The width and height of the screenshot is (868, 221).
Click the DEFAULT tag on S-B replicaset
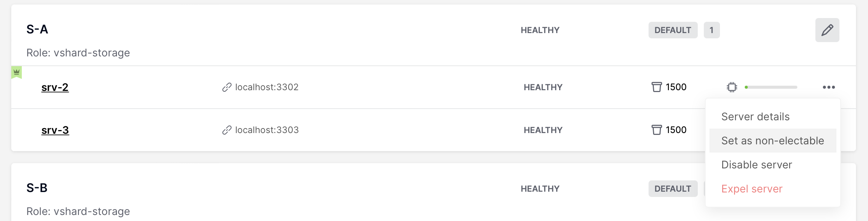[673, 189]
